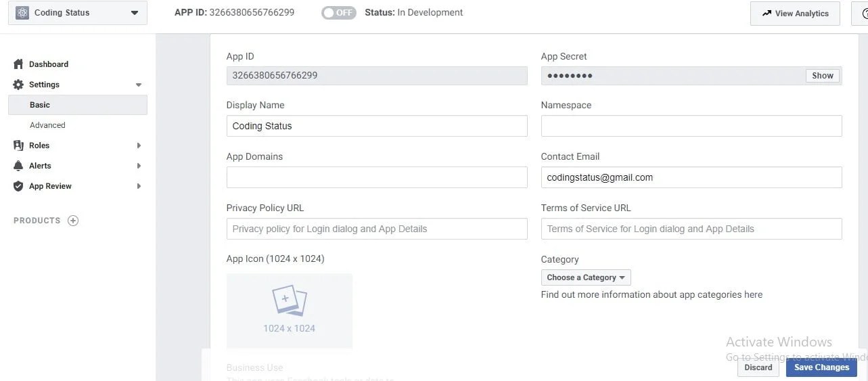Click the View Analytics button
The width and height of the screenshot is (868, 381).
pos(795,14)
